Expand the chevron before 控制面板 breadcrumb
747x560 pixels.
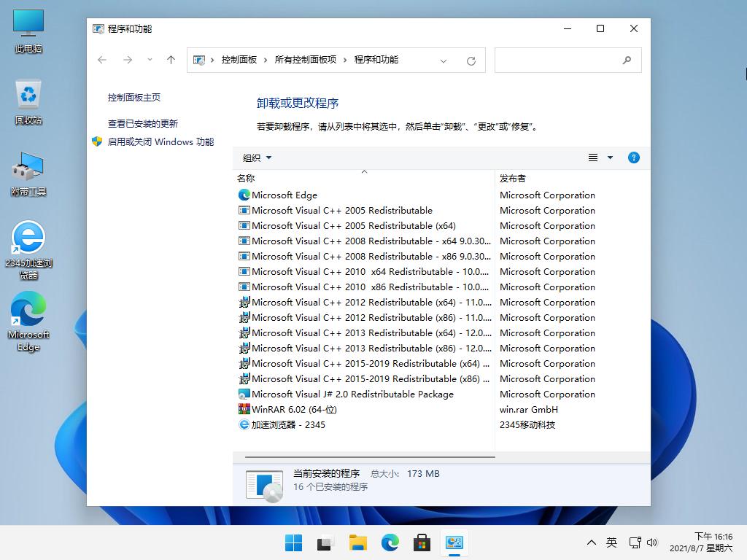click(x=212, y=60)
